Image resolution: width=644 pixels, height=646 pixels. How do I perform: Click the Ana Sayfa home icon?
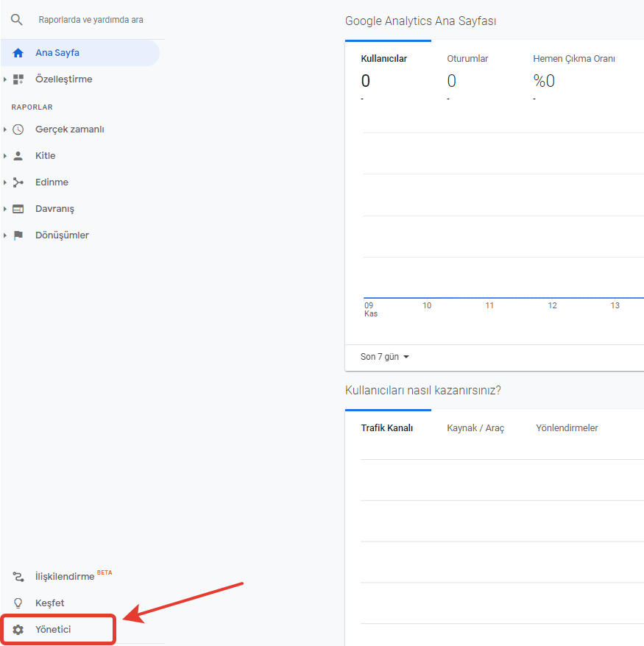click(18, 53)
